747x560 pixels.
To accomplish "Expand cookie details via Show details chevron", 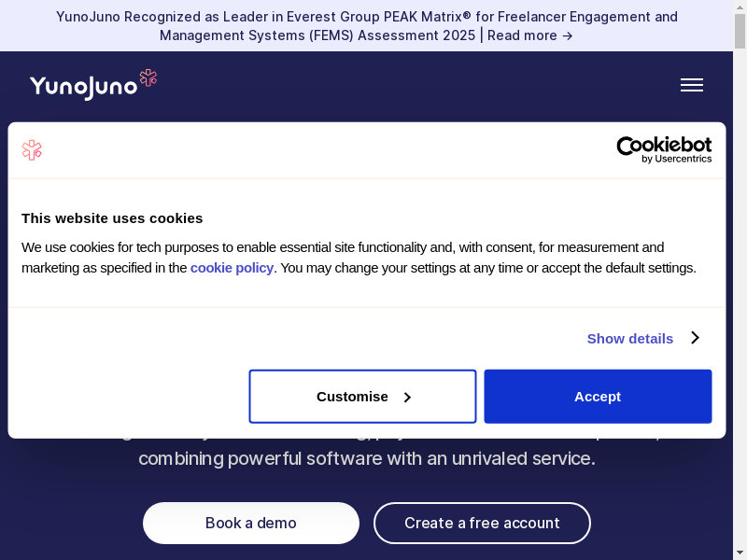I will [695, 338].
